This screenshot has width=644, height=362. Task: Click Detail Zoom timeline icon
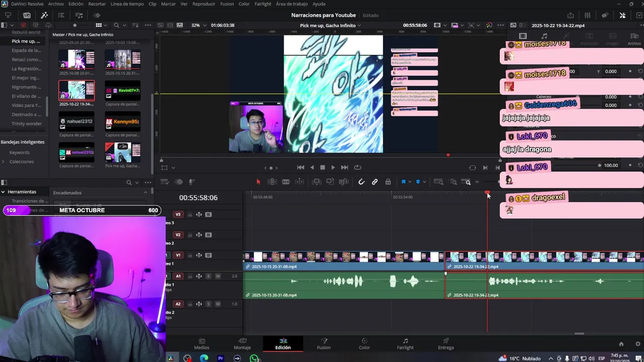pyautogui.click(x=453, y=182)
